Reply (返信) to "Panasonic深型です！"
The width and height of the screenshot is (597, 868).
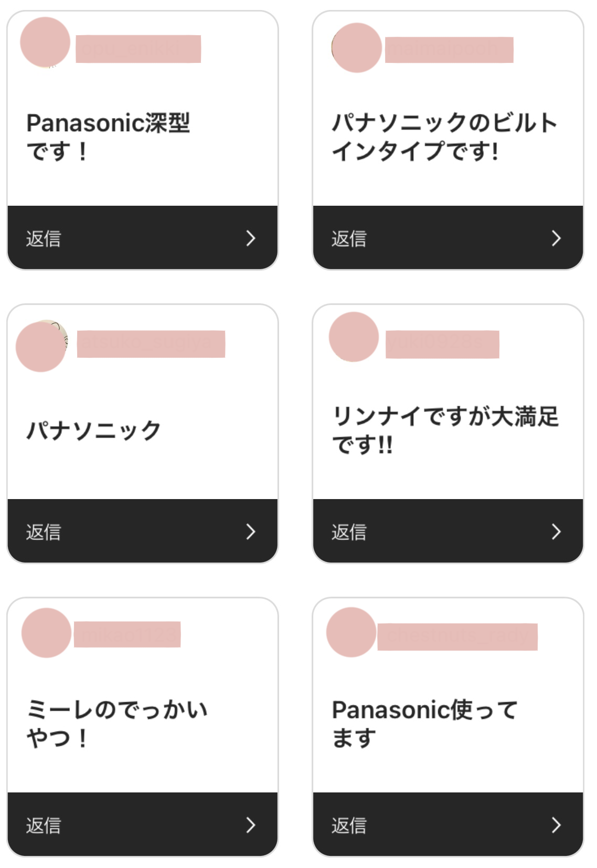pyautogui.click(x=44, y=239)
